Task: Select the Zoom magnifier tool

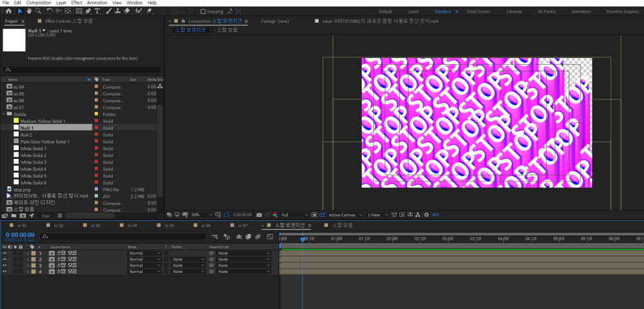Action: (x=38, y=11)
